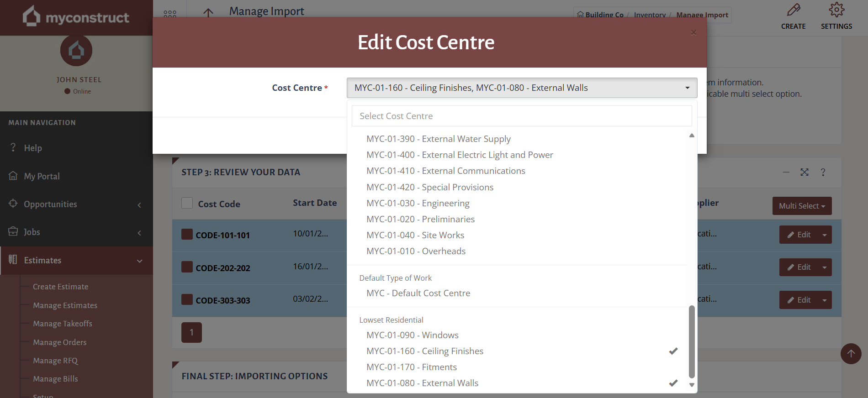Choose MYC - Default Cost Centre option
Screen dimensions: 868x398
pos(418,293)
